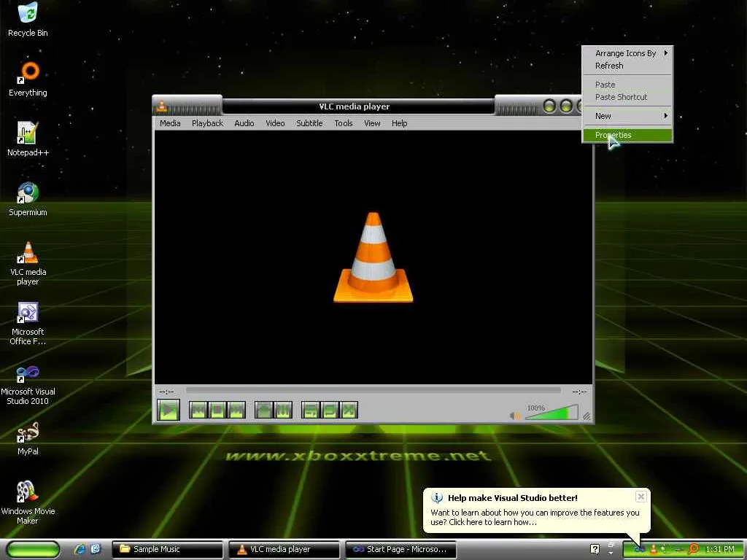Viewport: 747px width, 560px height.
Task: Expand the taskbar toolbar dropdown arrow
Action: 611,553
